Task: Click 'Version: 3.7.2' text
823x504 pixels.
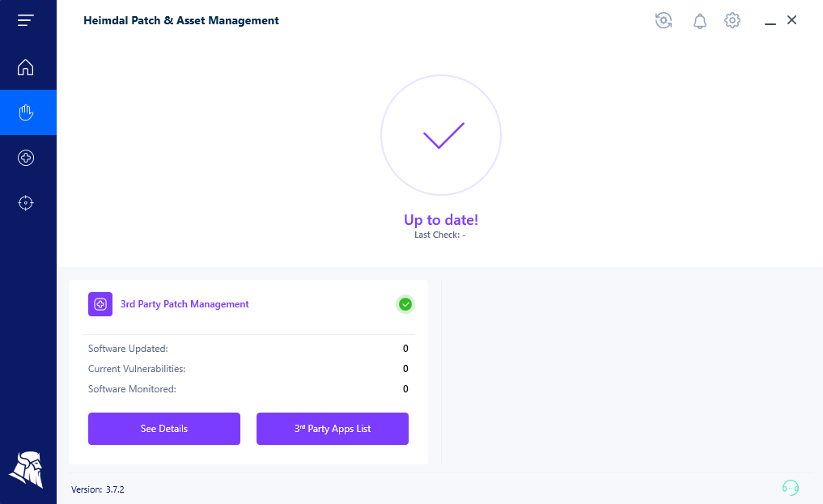Action: (x=98, y=489)
